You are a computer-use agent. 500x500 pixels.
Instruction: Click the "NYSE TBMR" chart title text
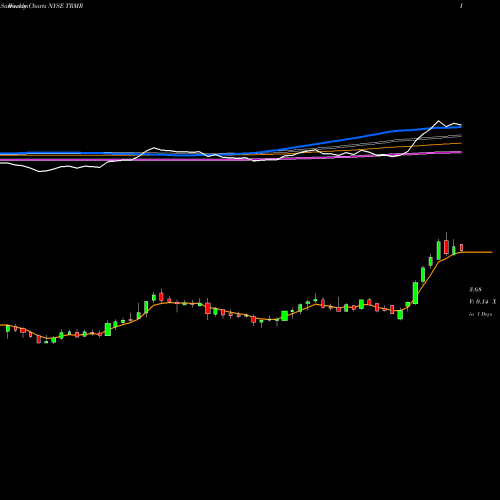(66, 6)
